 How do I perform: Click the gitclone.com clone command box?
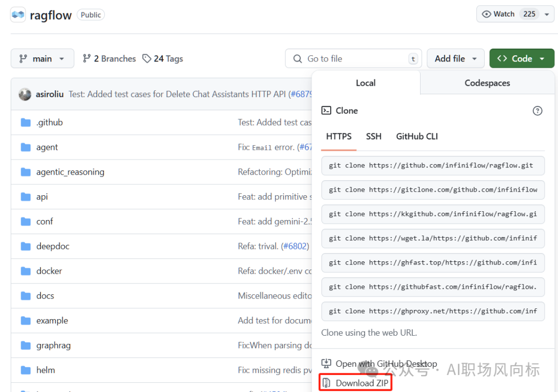[433, 190]
